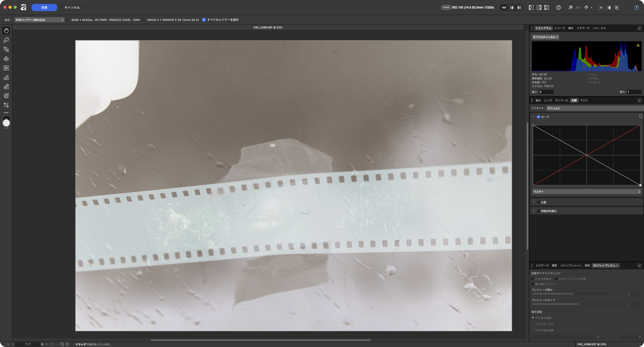Viewport: 644px width, 347px height.
Task: Enable the 白黒 checkbox
Action: tap(538, 202)
